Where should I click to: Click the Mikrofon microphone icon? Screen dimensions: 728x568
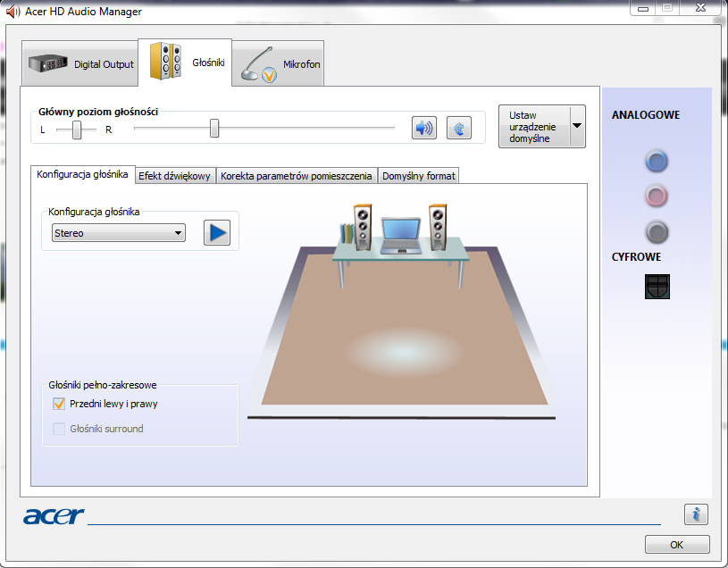259,64
